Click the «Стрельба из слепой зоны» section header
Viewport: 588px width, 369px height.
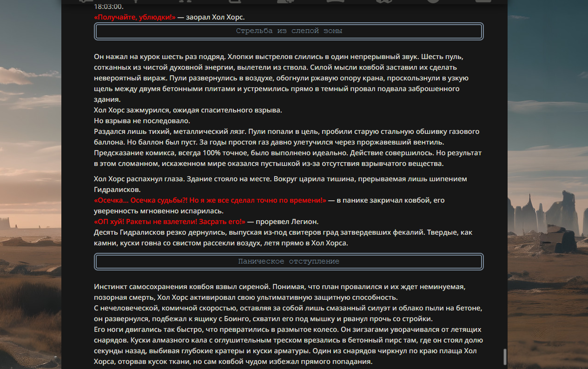[x=289, y=31]
